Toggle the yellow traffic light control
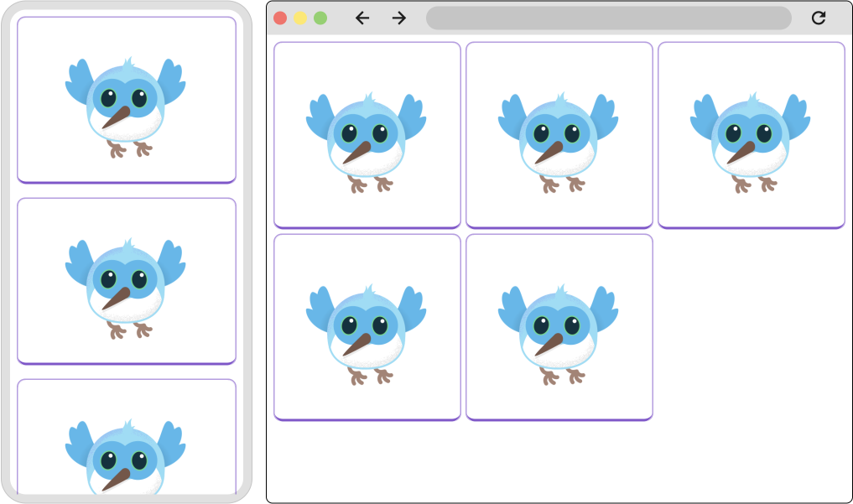Screen dimensions: 853x504 pyautogui.click(x=302, y=17)
